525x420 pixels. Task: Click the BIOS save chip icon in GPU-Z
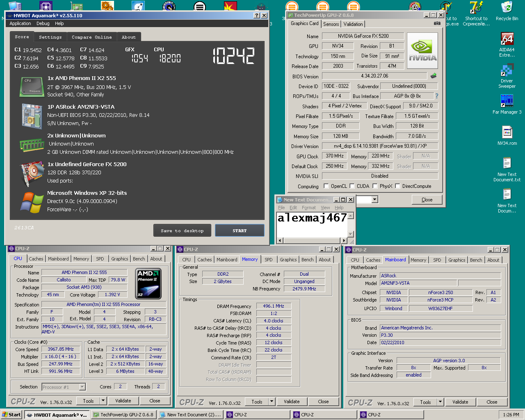point(433,76)
